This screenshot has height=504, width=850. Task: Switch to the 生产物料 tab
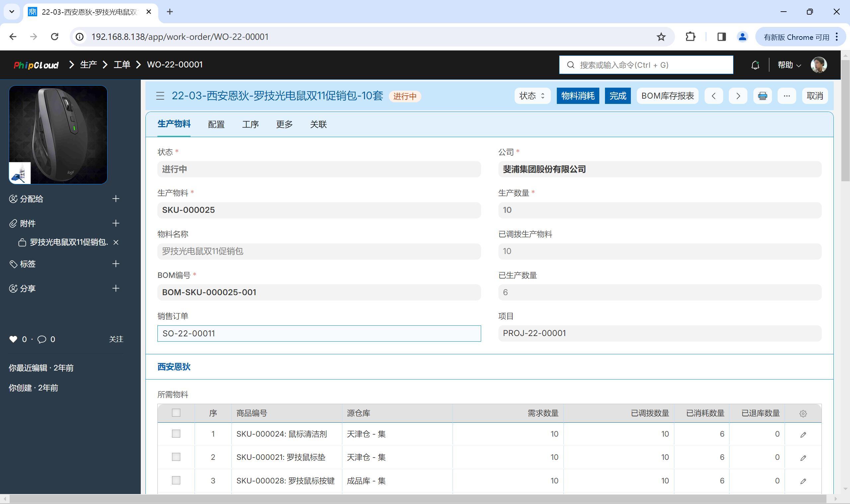174,124
